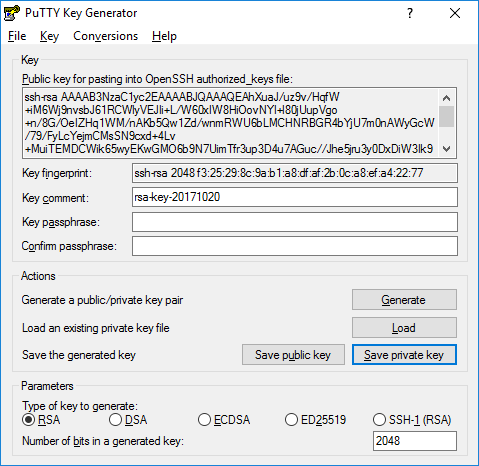The width and height of the screenshot is (479, 466).
Task: Open the Key menu
Action: coord(49,36)
